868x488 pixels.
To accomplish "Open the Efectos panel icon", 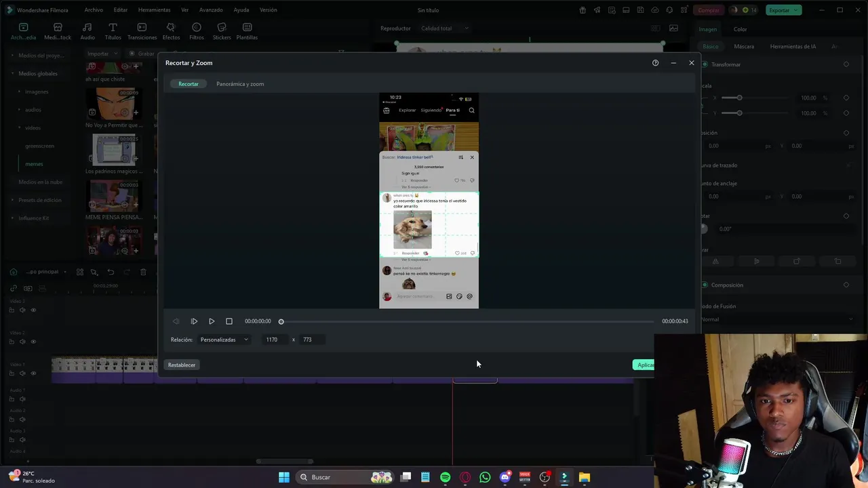I will click(171, 27).
